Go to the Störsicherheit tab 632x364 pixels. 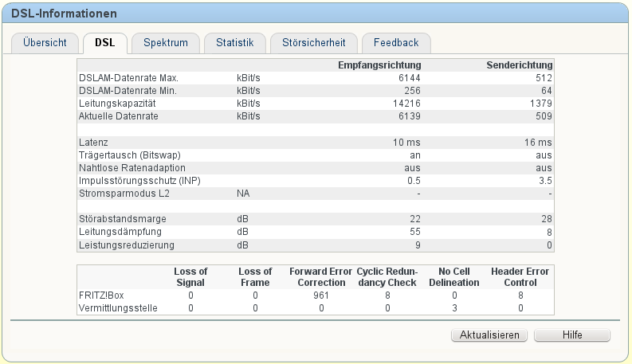point(313,43)
